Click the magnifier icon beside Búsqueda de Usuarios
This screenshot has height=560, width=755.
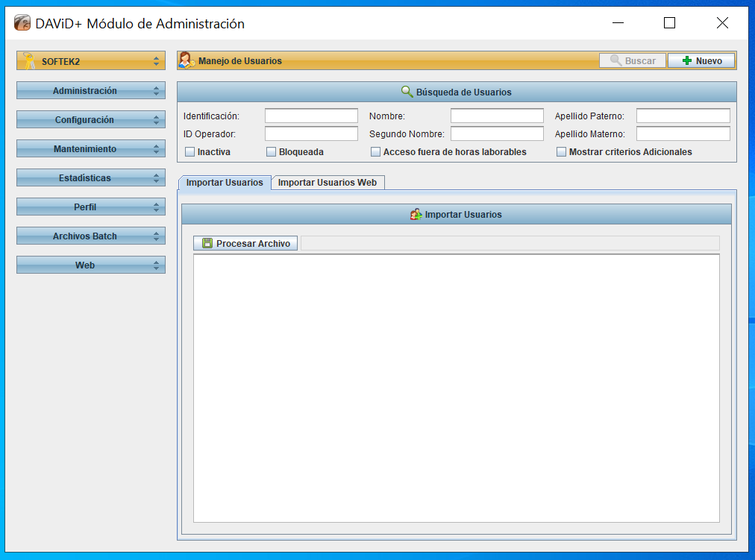(407, 92)
